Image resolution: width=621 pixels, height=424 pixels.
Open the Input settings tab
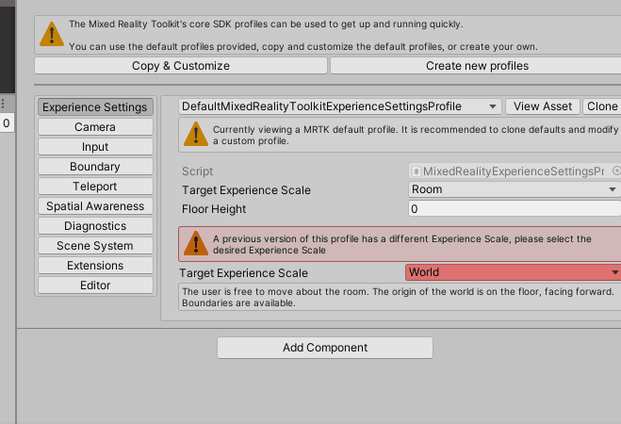[x=95, y=147]
